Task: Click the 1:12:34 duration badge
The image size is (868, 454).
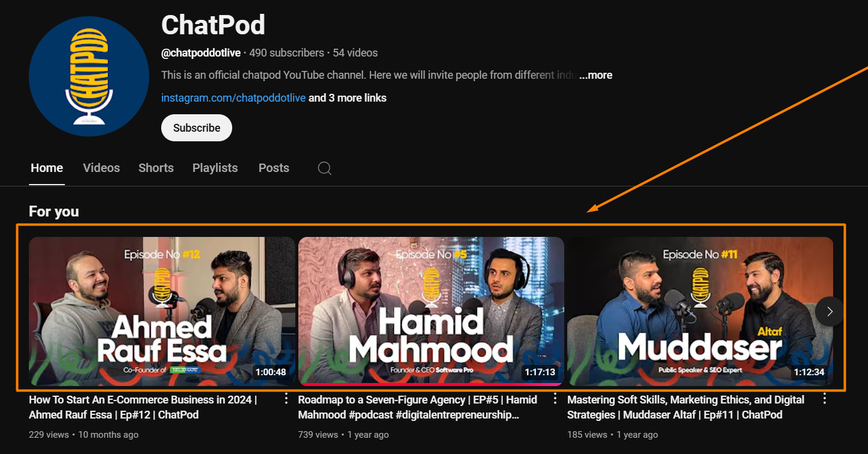Action: click(x=809, y=372)
